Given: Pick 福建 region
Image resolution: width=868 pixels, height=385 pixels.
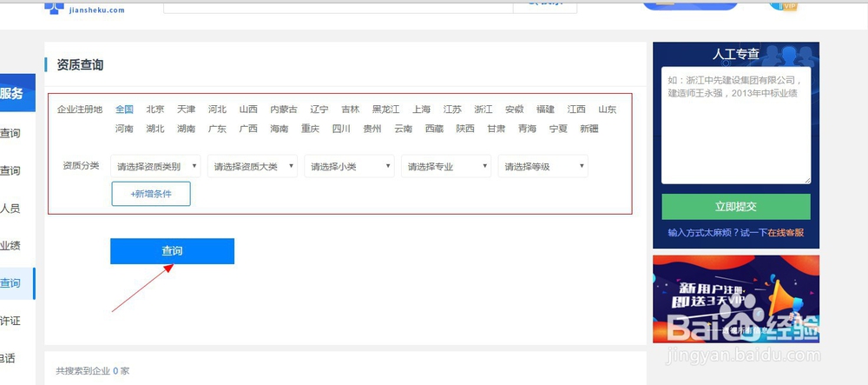Looking at the screenshot, I should [545, 110].
